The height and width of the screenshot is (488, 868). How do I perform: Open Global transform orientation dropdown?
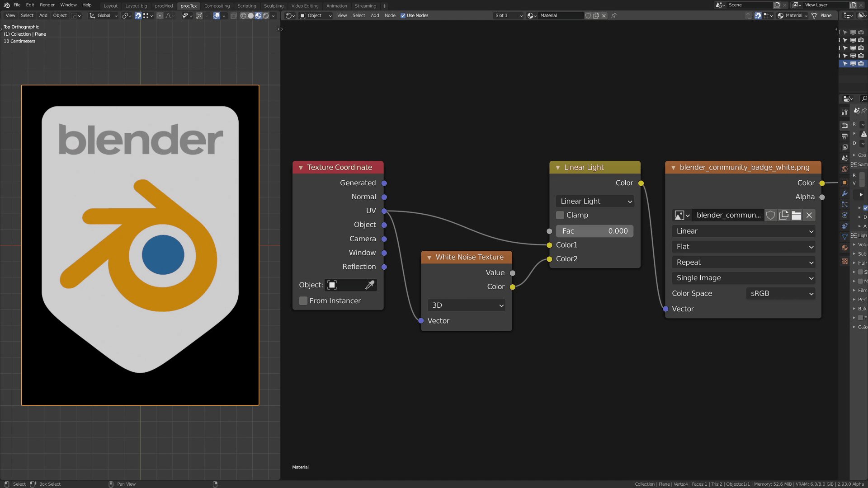click(x=104, y=15)
